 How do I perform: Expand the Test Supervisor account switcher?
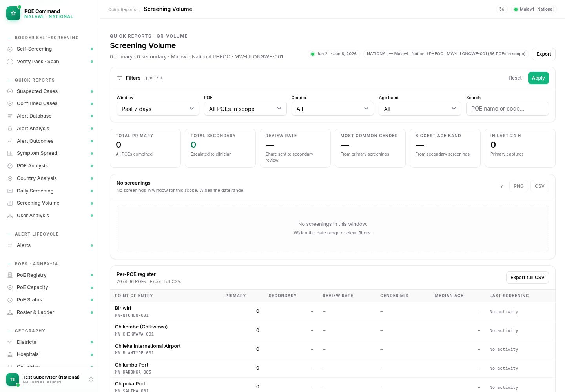click(91, 379)
